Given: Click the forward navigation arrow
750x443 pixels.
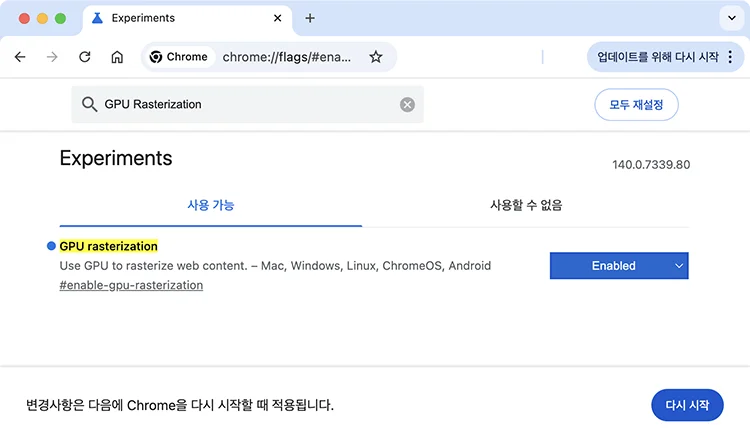Looking at the screenshot, I should 52,57.
